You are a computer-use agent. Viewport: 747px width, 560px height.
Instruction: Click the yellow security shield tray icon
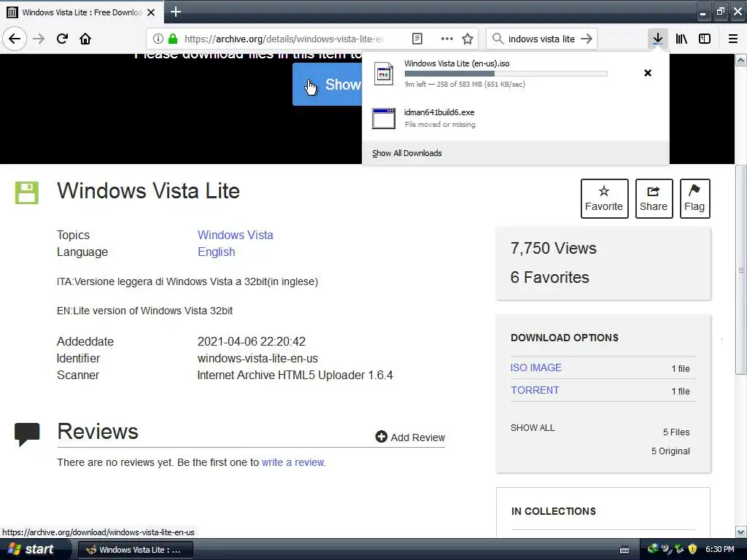[692, 549]
